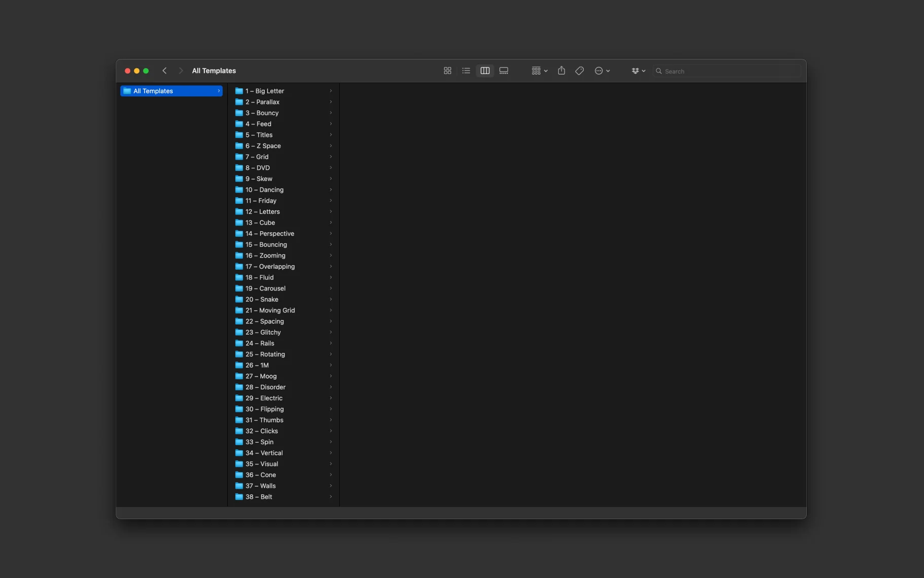Select column view mode
This screenshot has width=924, height=578.
[x=485, y=71]
